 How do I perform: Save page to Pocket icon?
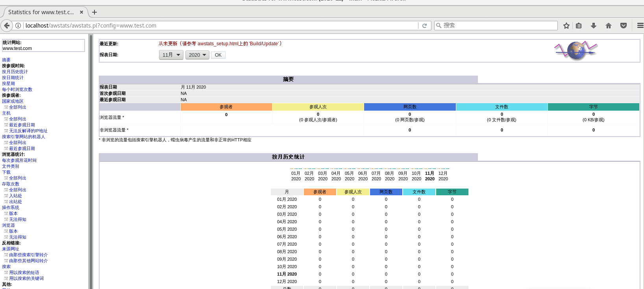624,26
